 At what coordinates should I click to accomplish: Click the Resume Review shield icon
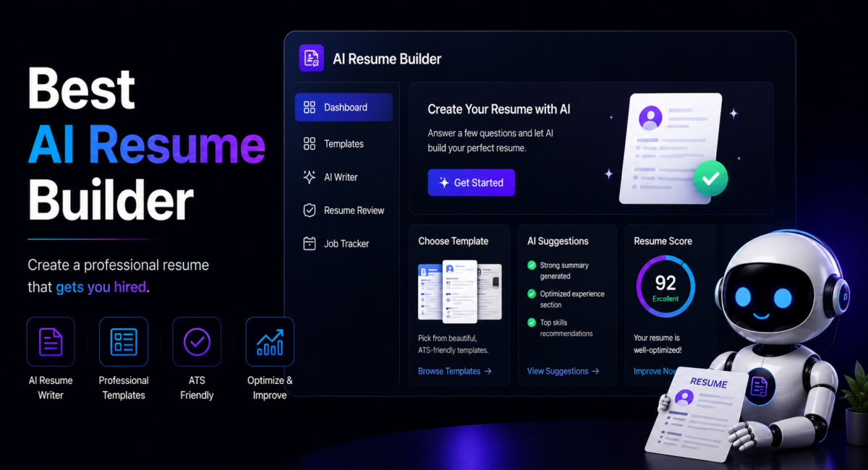point(310,210)
